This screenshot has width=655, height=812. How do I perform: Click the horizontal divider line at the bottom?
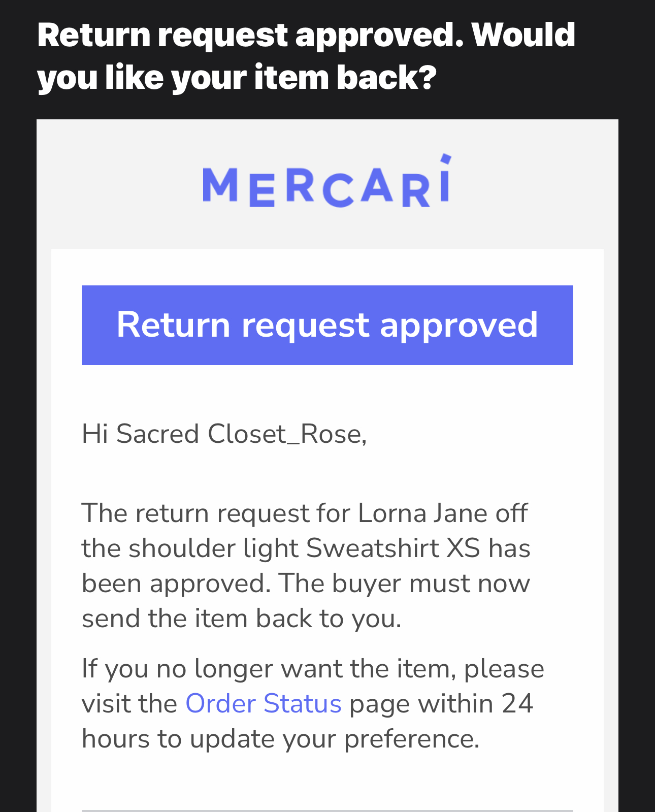pyautogui.click(x=327, y=810)
